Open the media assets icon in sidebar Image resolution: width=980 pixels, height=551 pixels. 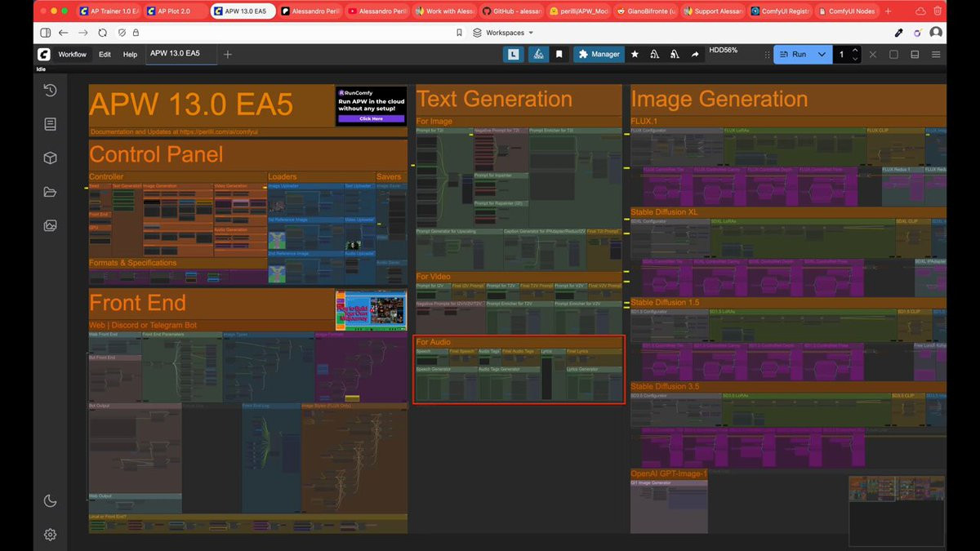pyautogui.click(x=50, y=225)
